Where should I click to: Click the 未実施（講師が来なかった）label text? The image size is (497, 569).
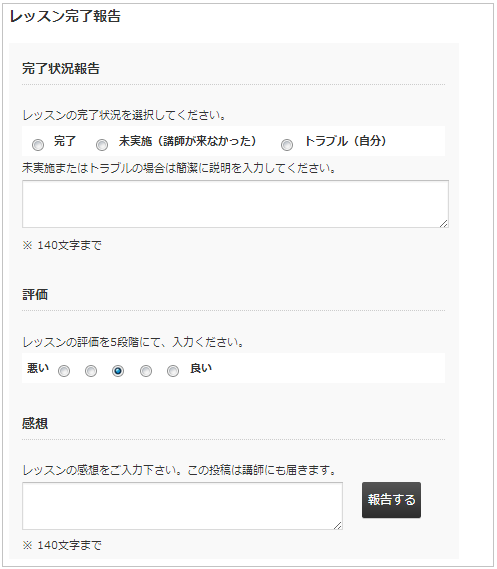point(187,141)
